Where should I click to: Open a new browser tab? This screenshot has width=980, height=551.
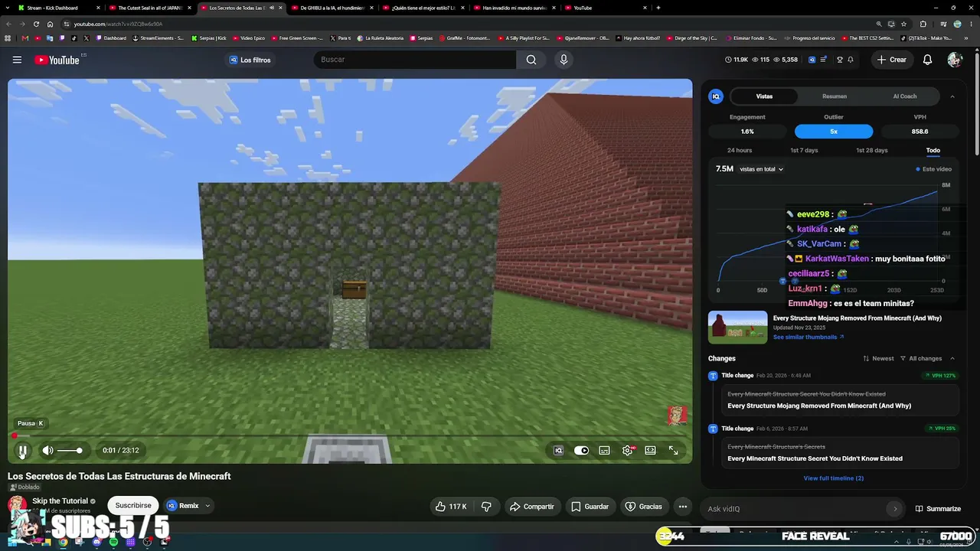(658, 8)
